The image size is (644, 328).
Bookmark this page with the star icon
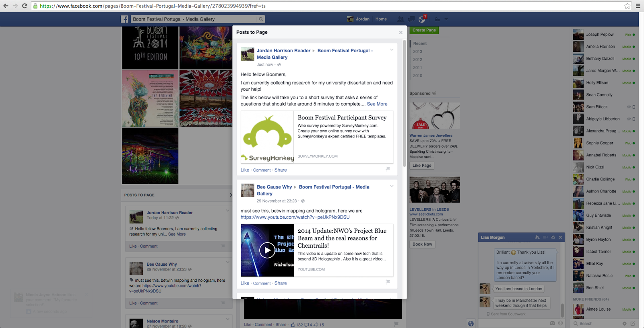pos(627,6)
